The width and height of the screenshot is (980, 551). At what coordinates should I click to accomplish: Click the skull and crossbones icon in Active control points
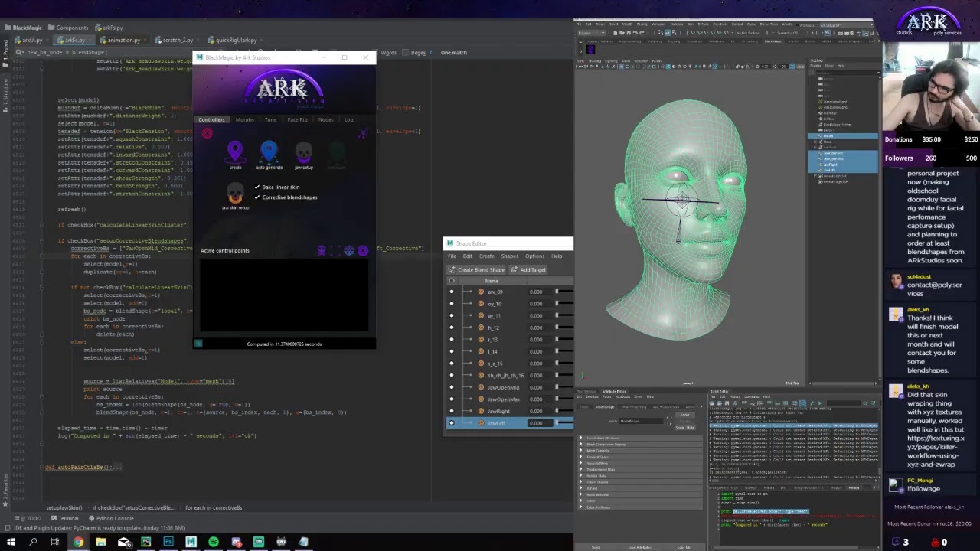click(322, 250)
